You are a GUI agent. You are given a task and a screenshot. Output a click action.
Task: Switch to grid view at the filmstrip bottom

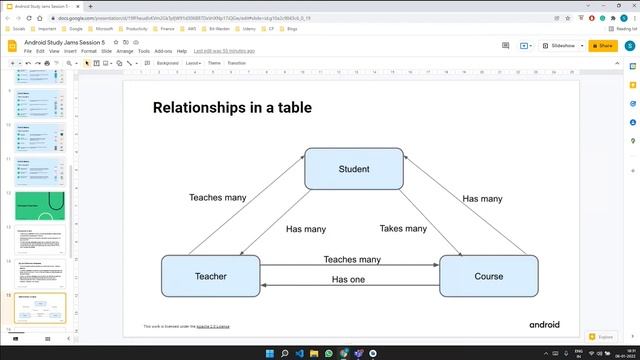coord(47,339)
